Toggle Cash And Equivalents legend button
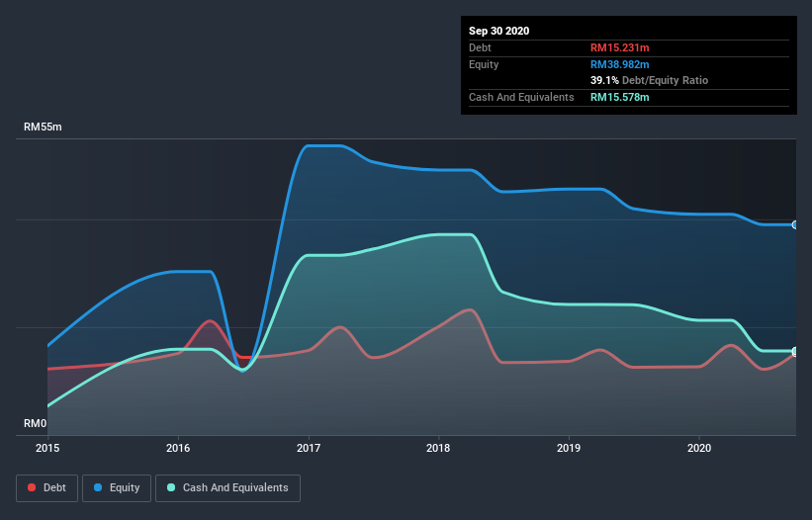Image resolution: width=812 pixels, height=520 pixels. [x=227, y=488]
